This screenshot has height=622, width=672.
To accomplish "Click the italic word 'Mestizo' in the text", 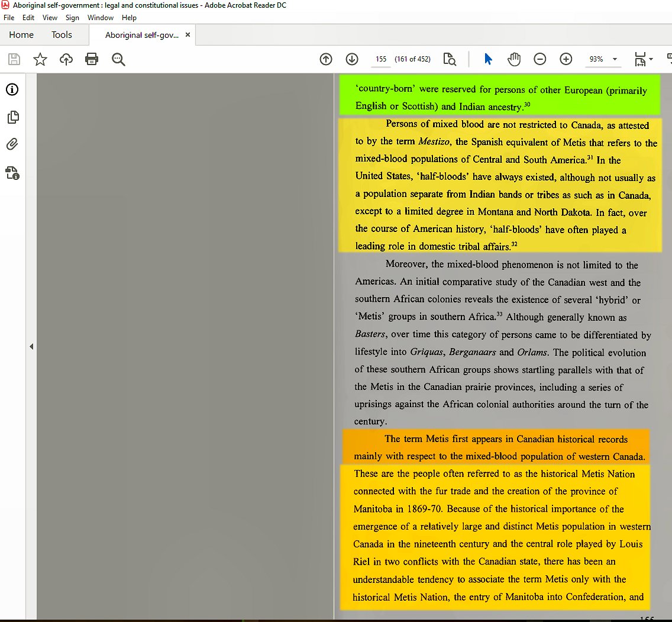I will [x=434, y=141].
